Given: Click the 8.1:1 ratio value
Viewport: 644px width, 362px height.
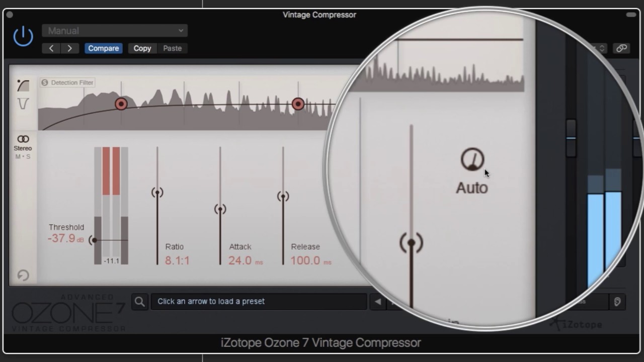Looking at the screenshot, I should [x=177, y=260].
